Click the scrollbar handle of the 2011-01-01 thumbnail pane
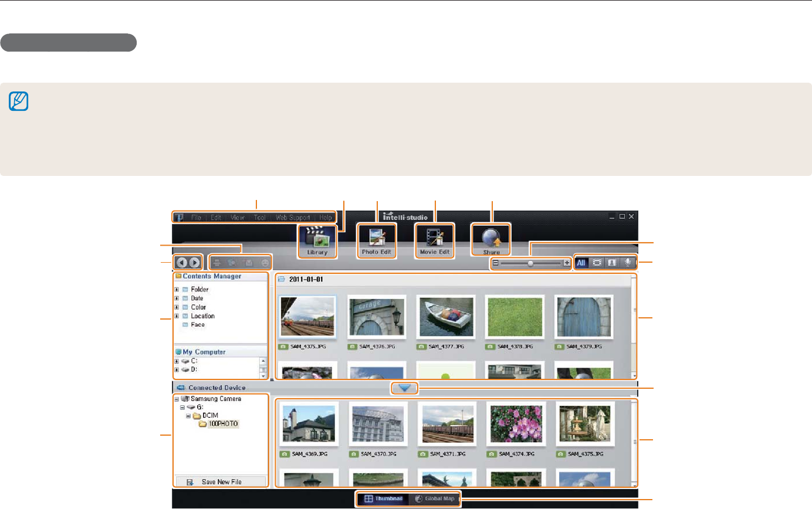812x509 pixels. 634,311
